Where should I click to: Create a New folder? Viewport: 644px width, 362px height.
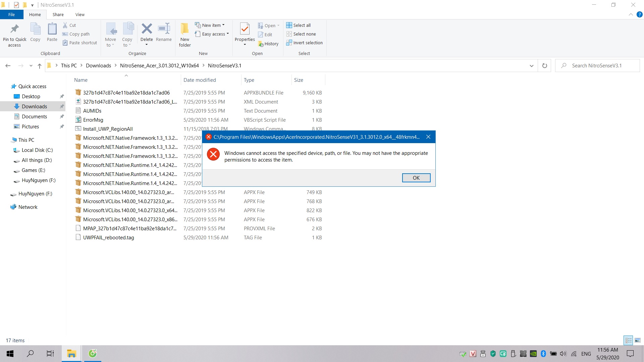(185, 35)
